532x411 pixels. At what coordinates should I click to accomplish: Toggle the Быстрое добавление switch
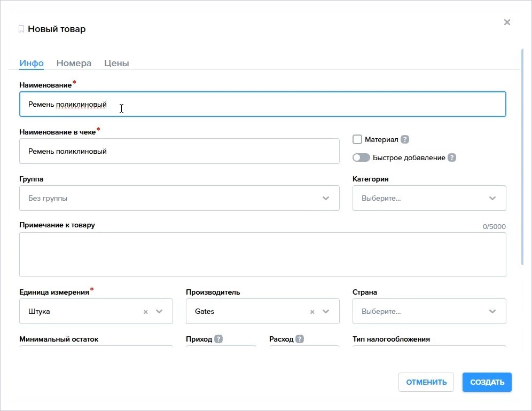point(362,158)
